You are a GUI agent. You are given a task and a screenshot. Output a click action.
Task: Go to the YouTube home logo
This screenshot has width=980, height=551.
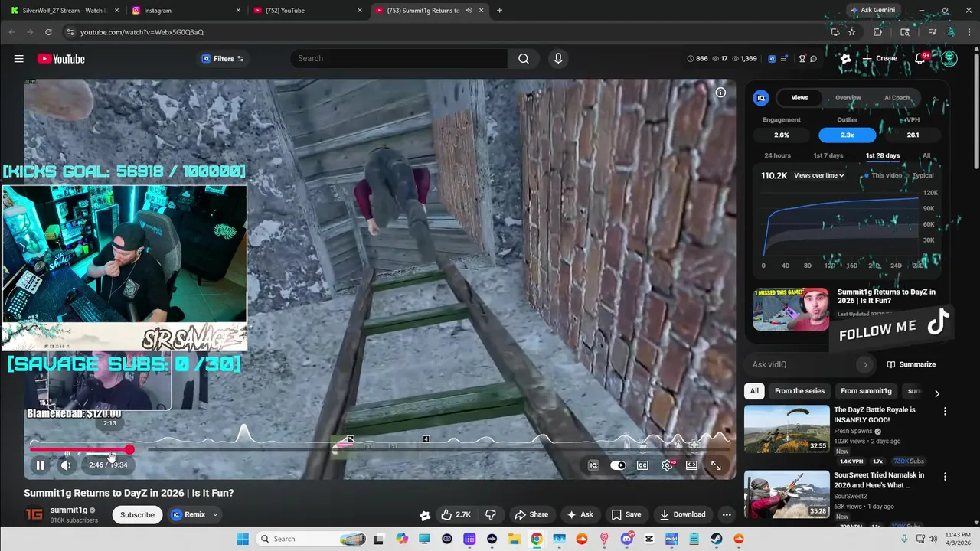click(x=60, y=59)
